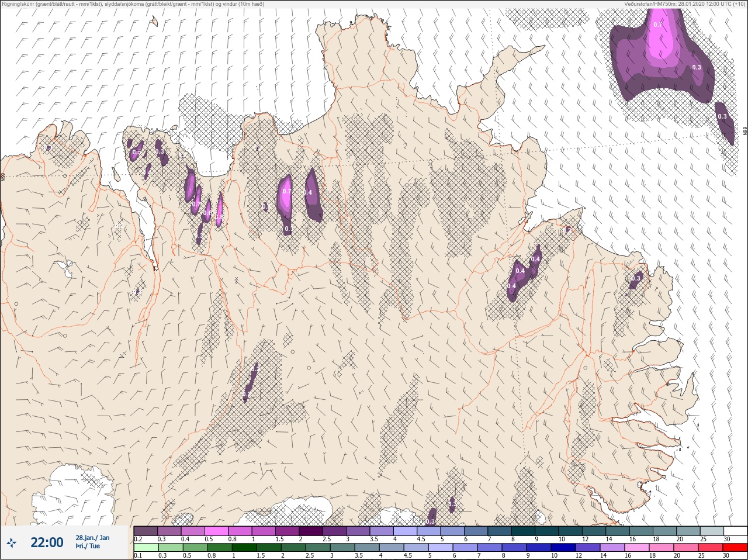Viewport: 748px width, 560px height.
Task: Select the red lower scale swatch after 30
Action: (735, 547)
